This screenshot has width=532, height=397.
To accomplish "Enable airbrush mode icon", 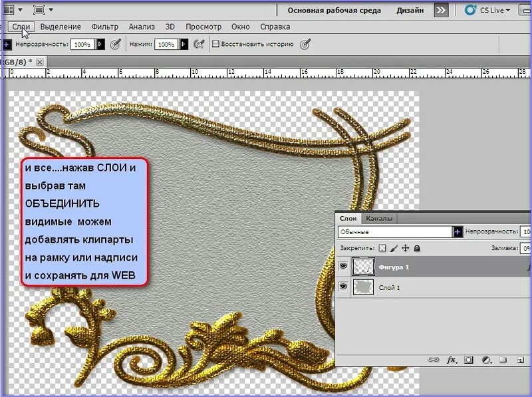I will [199, 44].
